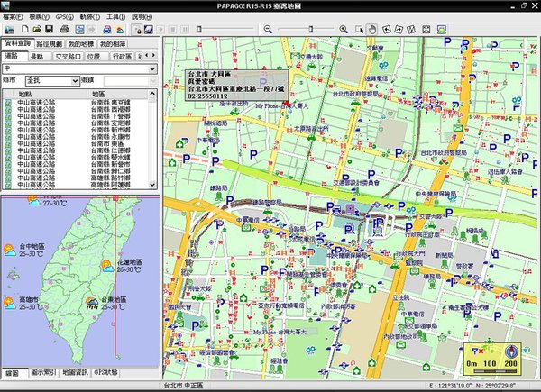Open the GPS menu
The image size is (541, 392).
(x=64, y=16)
